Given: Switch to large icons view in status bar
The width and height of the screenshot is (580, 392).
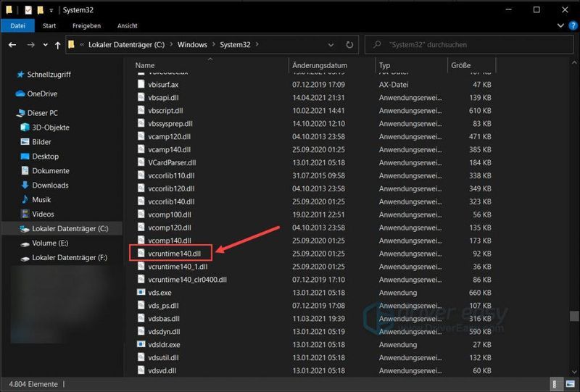Looking at the screenshot, I should (x=570, y=384).
